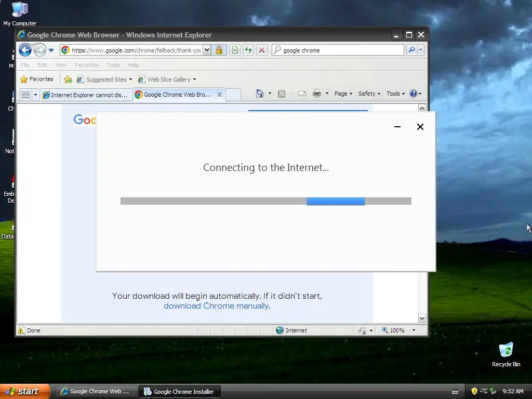Go back with the IE Back arrow
Viewport: 532px width, 399px height.
[25, 50]
